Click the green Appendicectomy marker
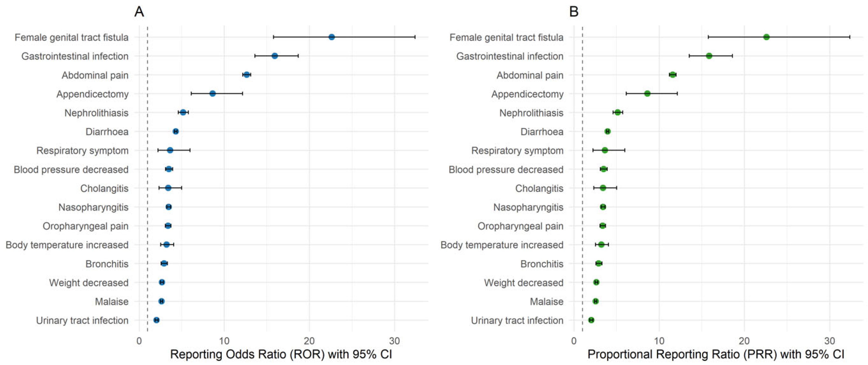The image size is (868, 365). [x=647, y=94]
